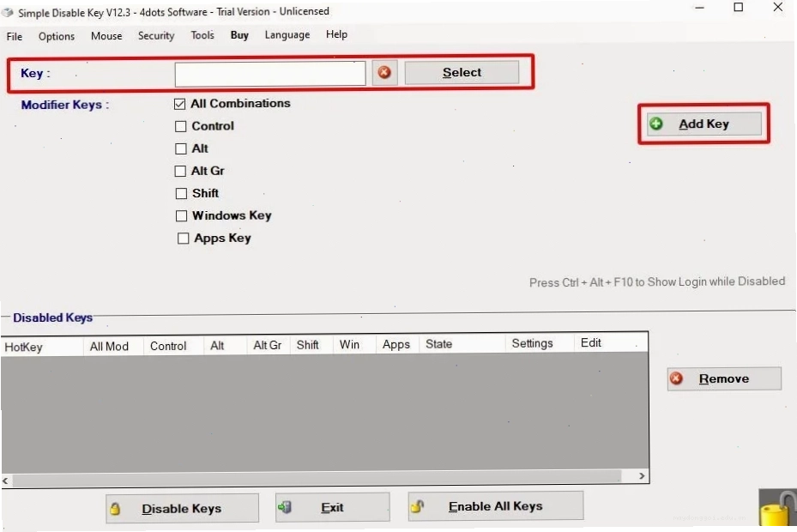The image size is (797, 532).
Task: Enable the Alt modifier checkbox
Action: 180,148
